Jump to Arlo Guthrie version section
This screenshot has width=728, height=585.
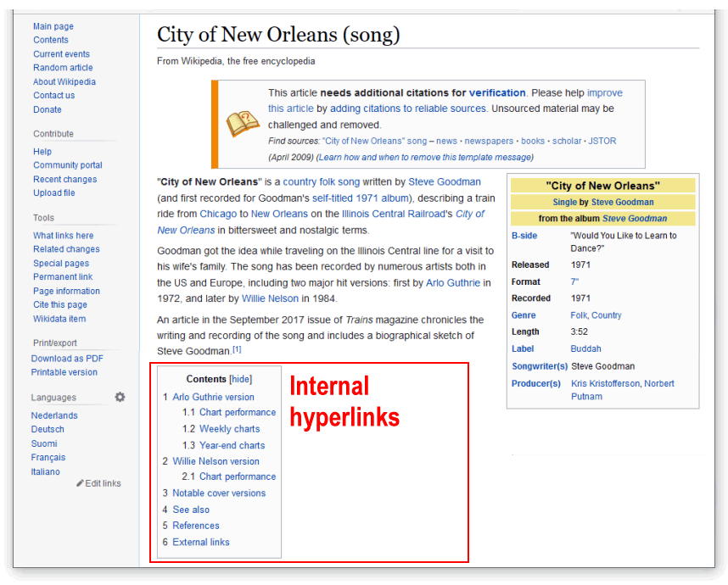pyautogui.click(x=213, y=397)
